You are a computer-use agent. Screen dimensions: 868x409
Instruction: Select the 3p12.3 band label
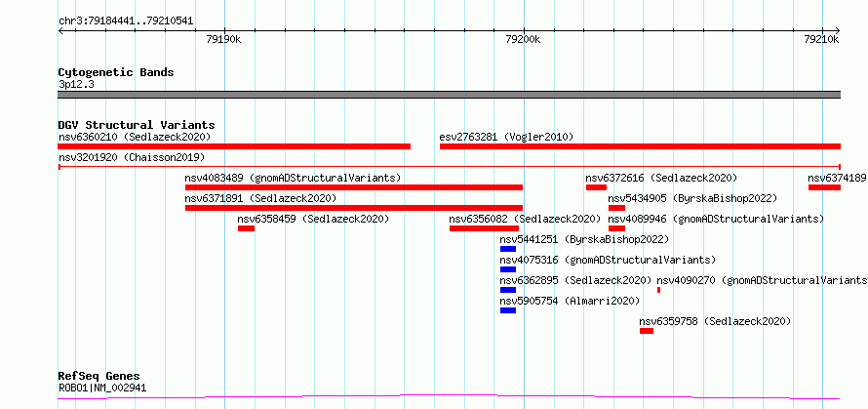[x=76, y=84]
